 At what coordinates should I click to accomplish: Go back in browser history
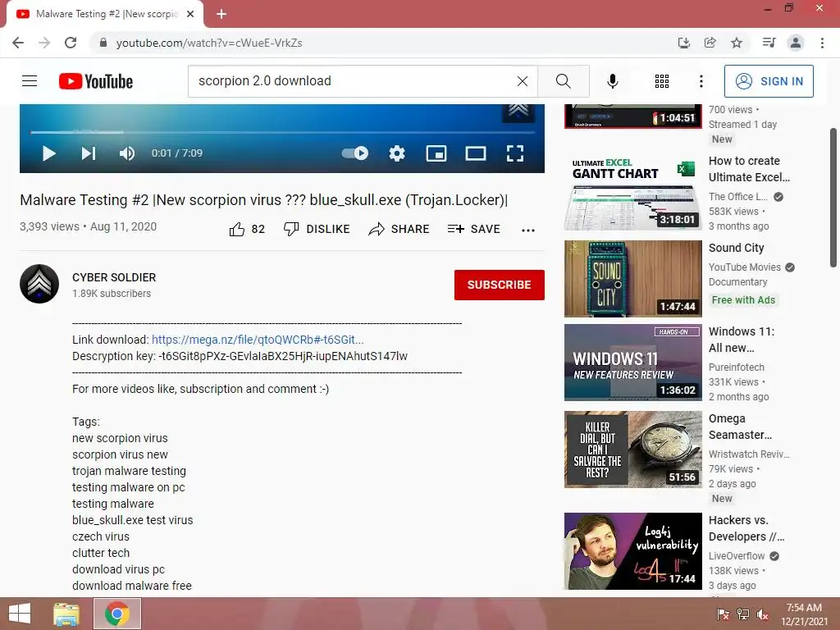(18, 43)
